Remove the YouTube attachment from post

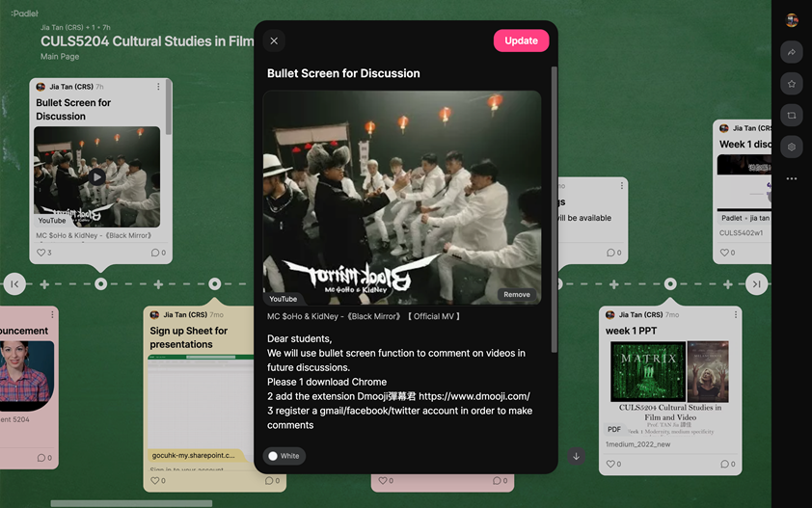(x=517, y=294)
